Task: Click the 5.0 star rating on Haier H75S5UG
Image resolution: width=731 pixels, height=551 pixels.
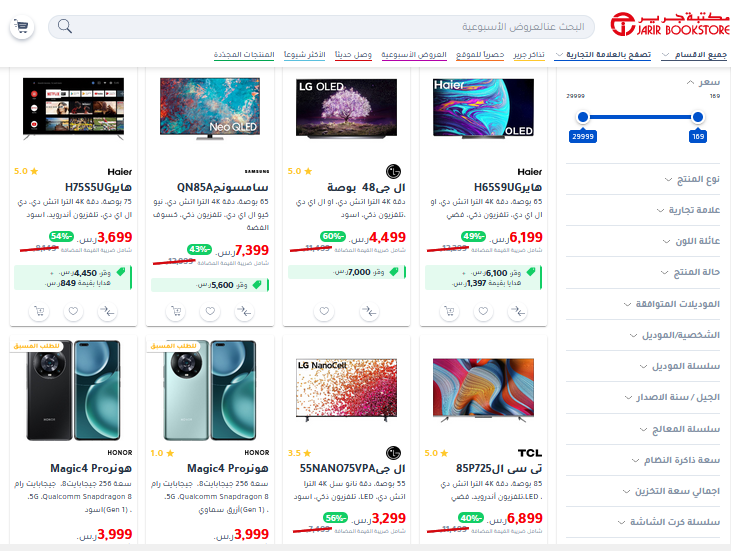Action: point(26,172)
